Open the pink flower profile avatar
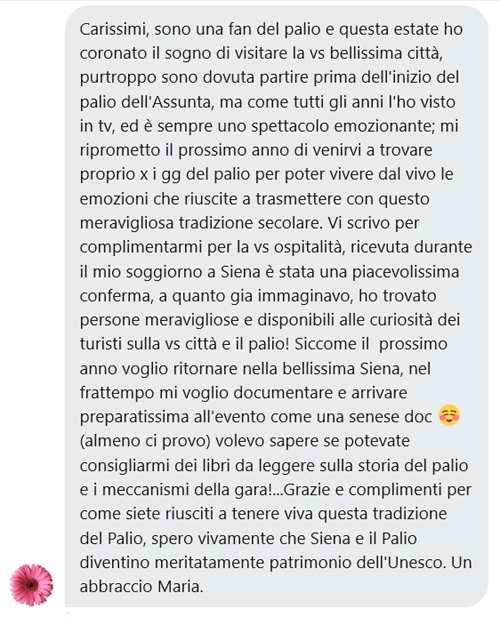Screen dimensions: 500x617 coord(31,585)
